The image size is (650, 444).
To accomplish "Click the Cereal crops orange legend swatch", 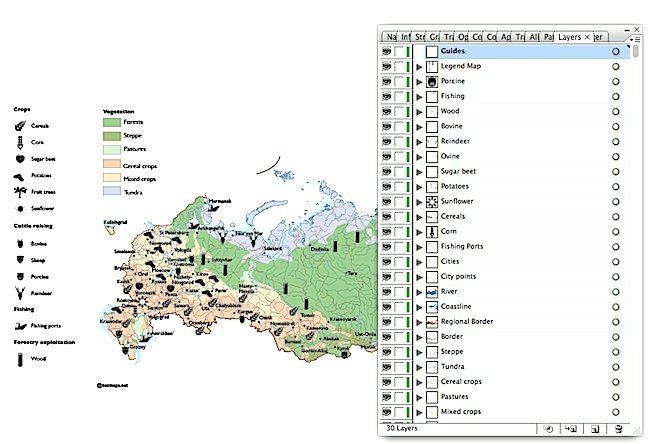I will pyautogui.click(x=112, y=164).
